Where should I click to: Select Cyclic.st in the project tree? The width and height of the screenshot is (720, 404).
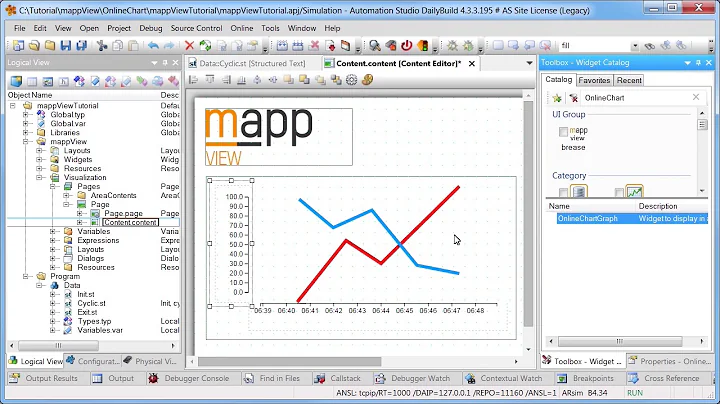pyautogui.click(x=91, y=303)
